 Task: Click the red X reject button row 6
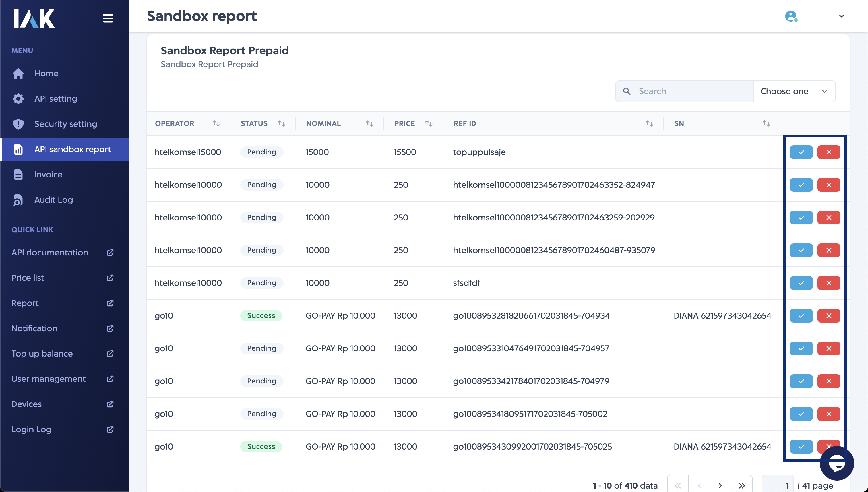(x=829, y=315)
